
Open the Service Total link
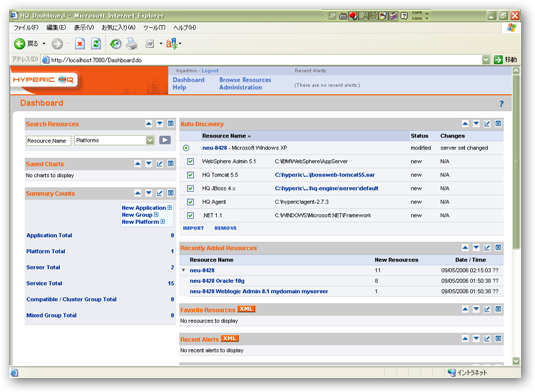44,283
